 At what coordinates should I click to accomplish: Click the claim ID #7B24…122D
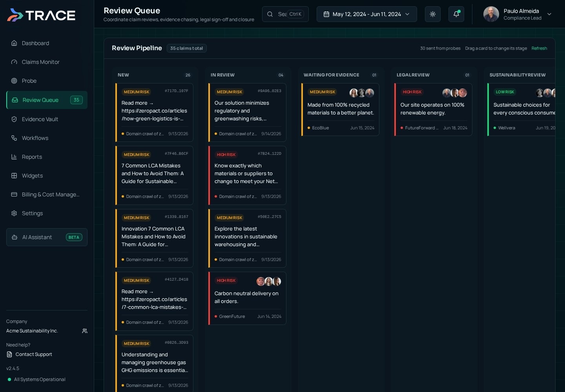tap(270, 154)
